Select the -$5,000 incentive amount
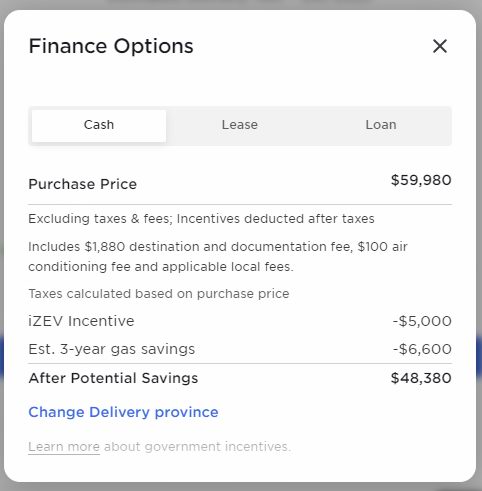482x491 pixels. 422,321
